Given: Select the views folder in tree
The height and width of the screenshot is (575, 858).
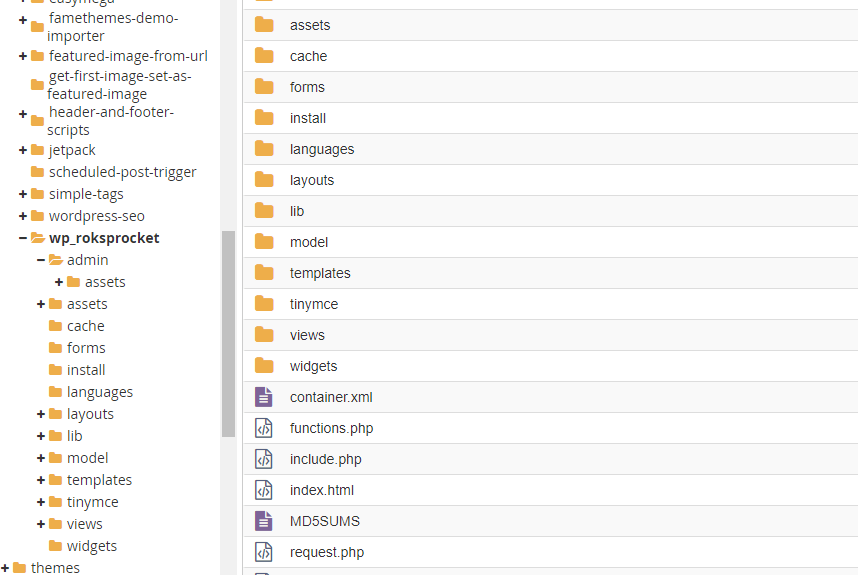Looking at the screenshot, I should click(84, 524).
